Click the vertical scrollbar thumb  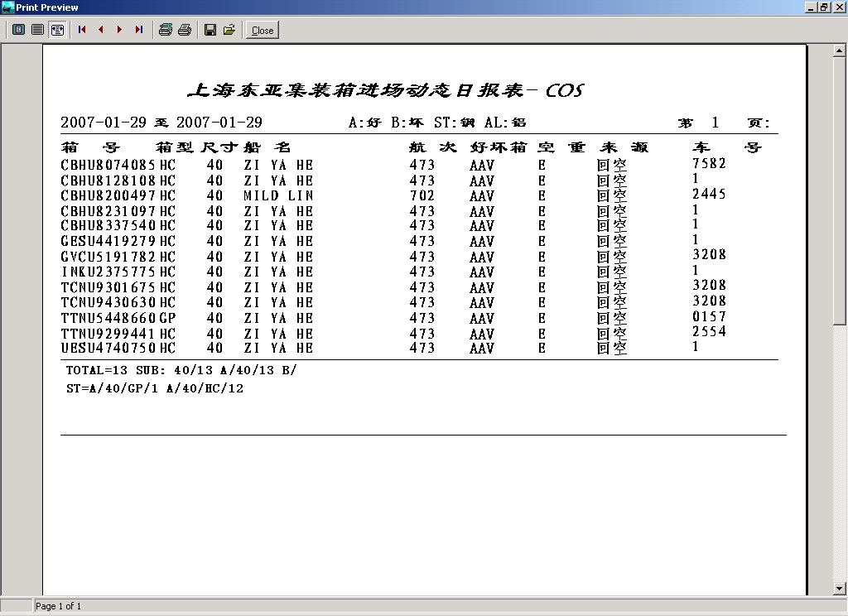tap(839, 190)
